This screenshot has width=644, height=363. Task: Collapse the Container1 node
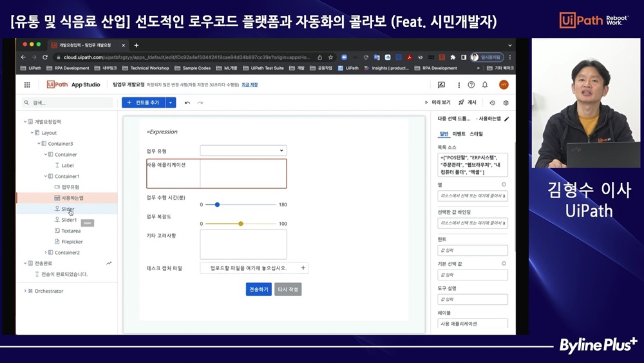pos(46,177)
